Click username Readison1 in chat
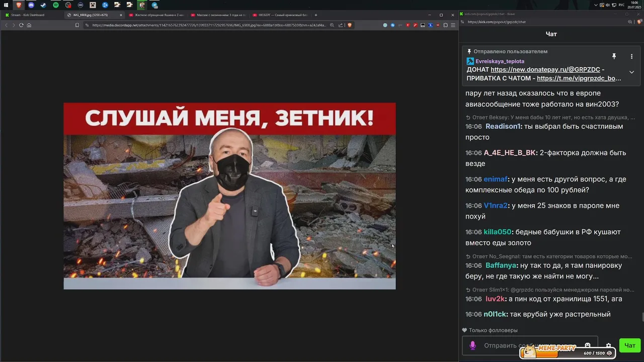Screen dimensions: 644x362 503,126
